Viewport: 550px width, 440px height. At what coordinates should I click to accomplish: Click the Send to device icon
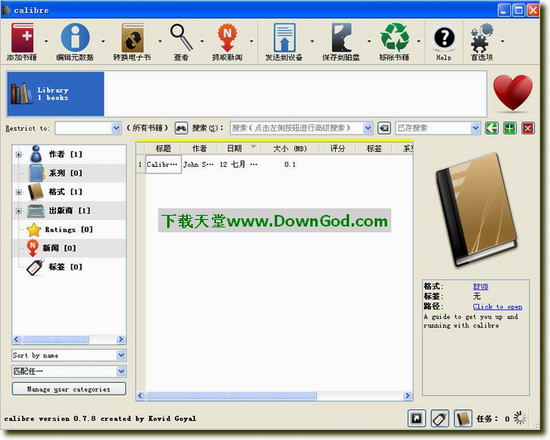(284, 38)
